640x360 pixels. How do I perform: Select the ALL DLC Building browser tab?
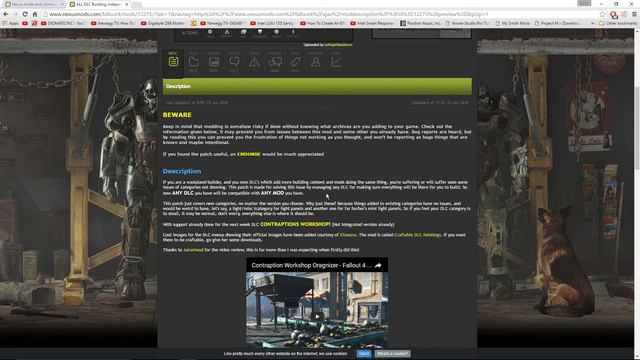pos(96,4)
